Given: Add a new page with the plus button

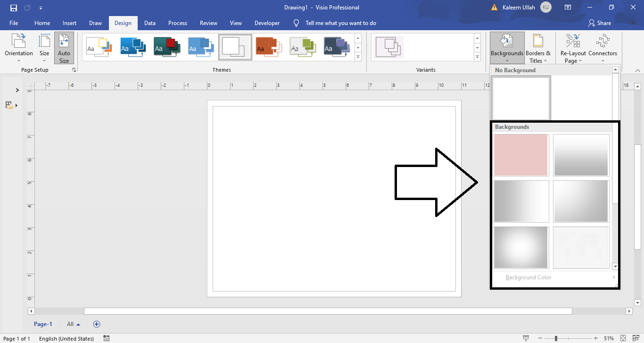Looking at the screenshot, I should 97,324.
